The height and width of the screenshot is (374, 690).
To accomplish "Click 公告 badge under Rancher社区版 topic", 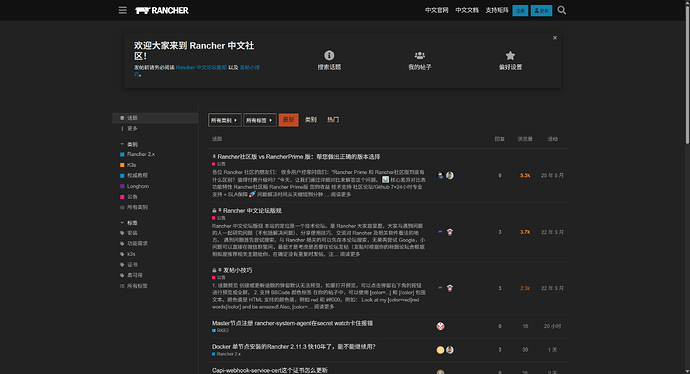I will point(219,164).
